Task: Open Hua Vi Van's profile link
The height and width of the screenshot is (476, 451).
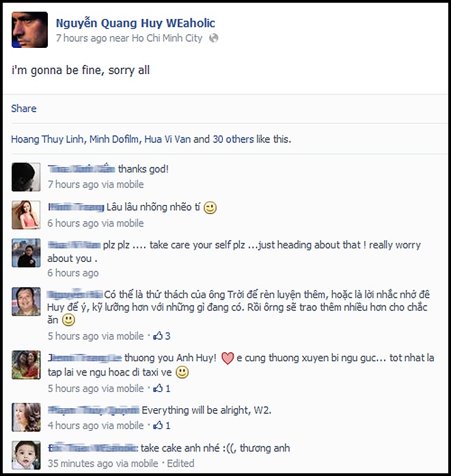Action: point(167,139)
